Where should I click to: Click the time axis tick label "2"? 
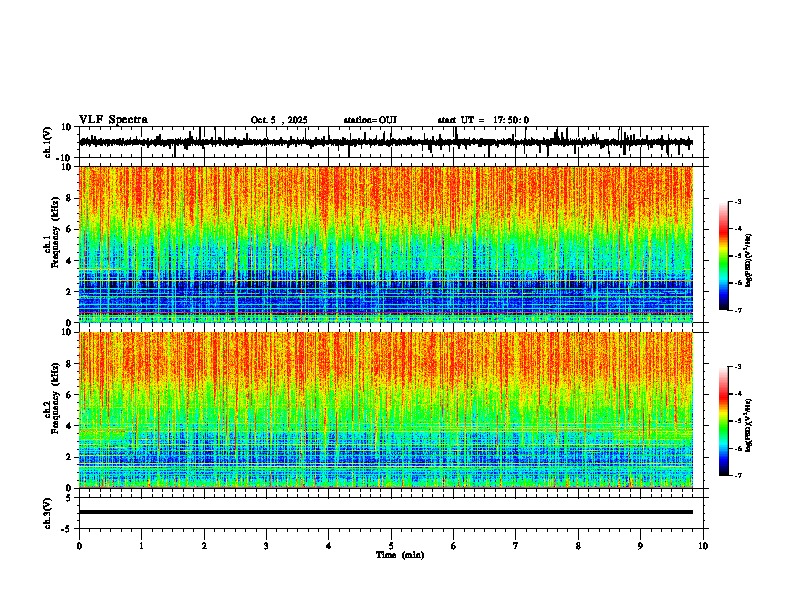click(204, 546)
